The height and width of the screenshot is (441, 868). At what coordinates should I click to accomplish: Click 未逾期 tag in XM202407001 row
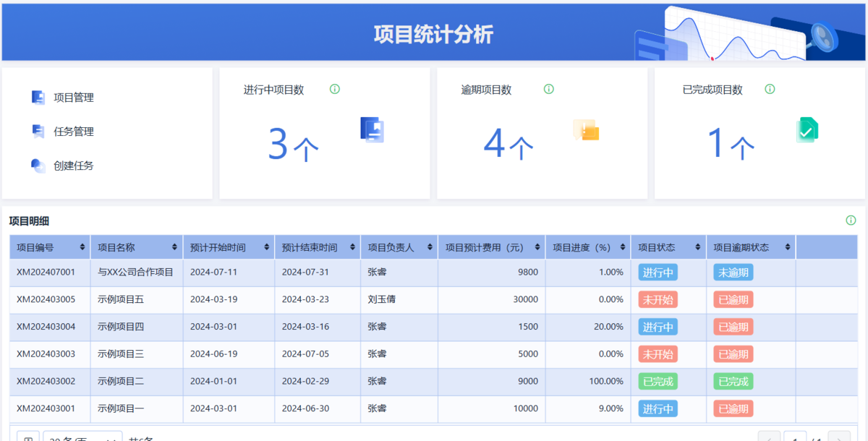pyautogui.click(x=733, y=273)
